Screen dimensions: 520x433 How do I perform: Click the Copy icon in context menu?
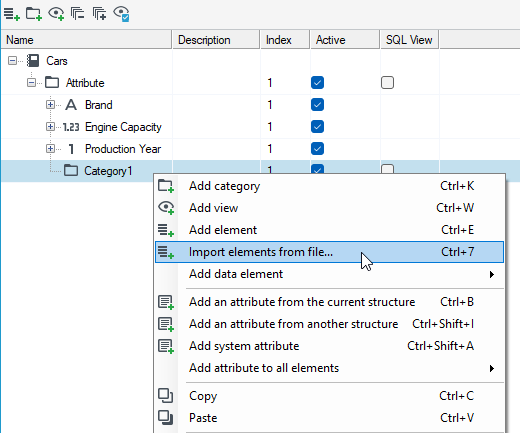(165, 396)
